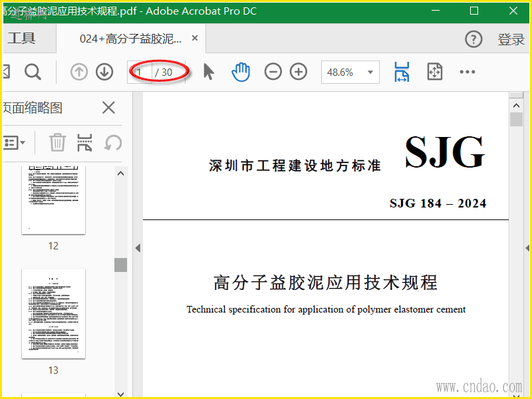Open the Find text magnifier tool
This screenshot has height=399, width=532.
click(33, 72)
